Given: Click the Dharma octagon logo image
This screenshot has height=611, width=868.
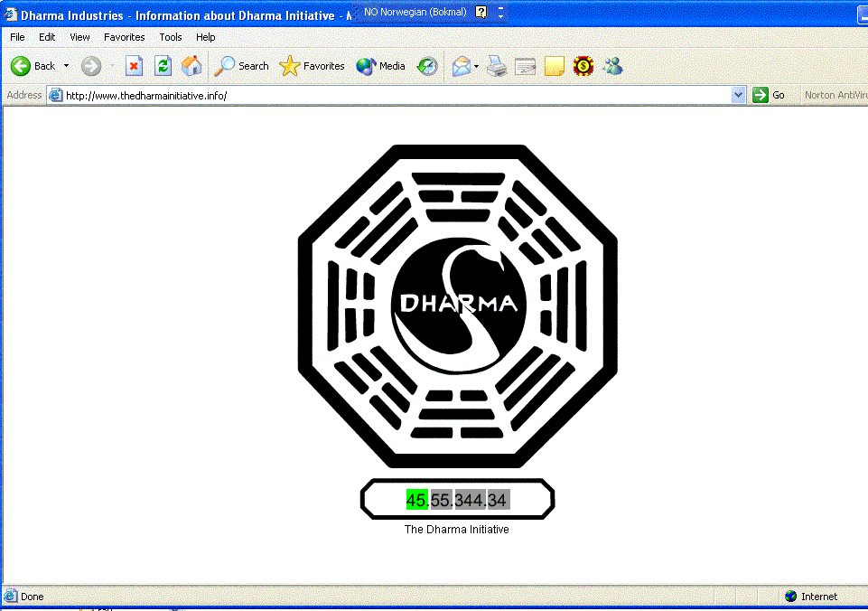Looking at the screenshot, I should (458, 305).
